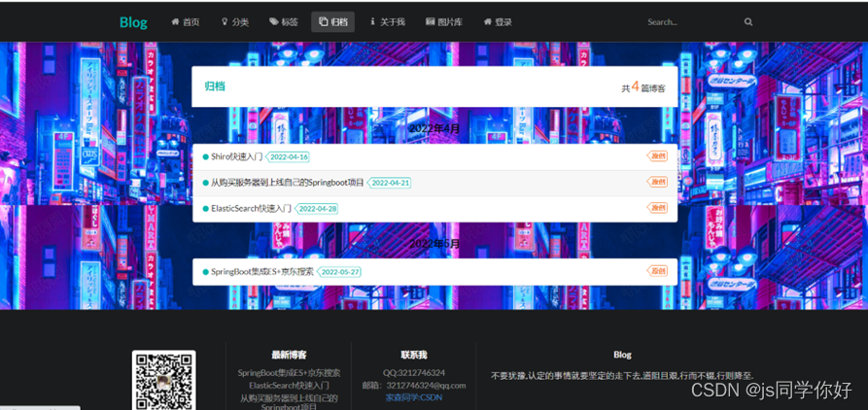Image resolution: width=868 pixels, height=410 pixels.
Task: Click the 原创 tag on the Shiro row
Action: [657, 156]
